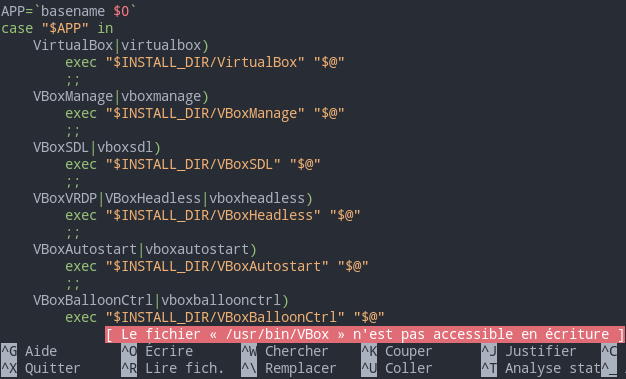Click the ^W Chercher shortcut
This screenshot has height=379, width=626.
pyautogui.click(x=285, y=351)
